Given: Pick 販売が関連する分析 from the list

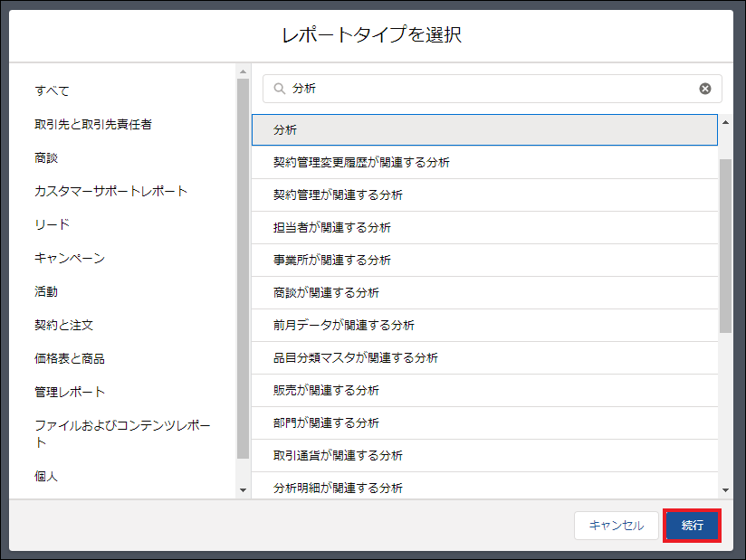Looking at the screenshot, I should (407, 390).
